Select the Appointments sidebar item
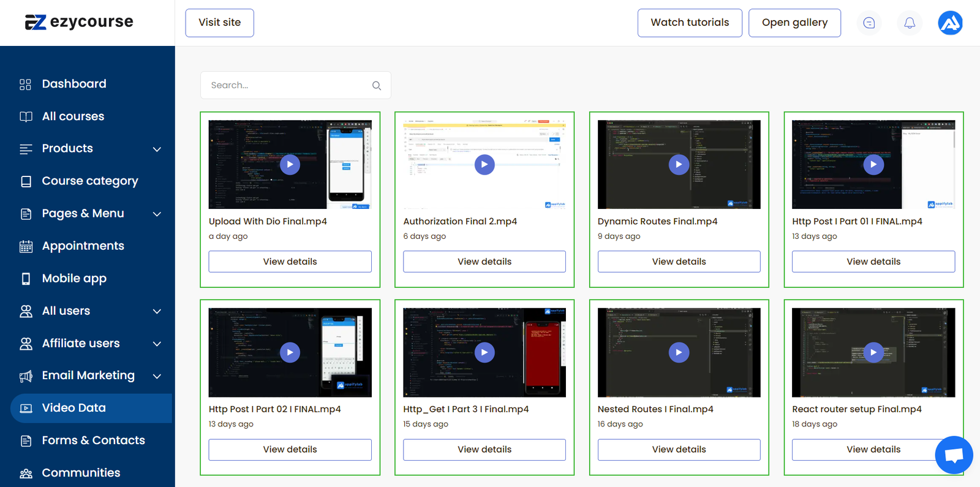 83,246
